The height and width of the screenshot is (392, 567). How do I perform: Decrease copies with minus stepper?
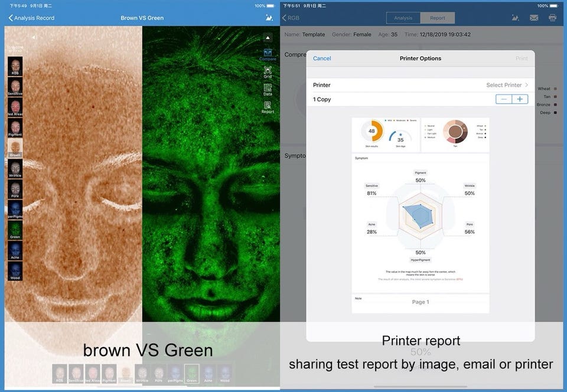504,99
